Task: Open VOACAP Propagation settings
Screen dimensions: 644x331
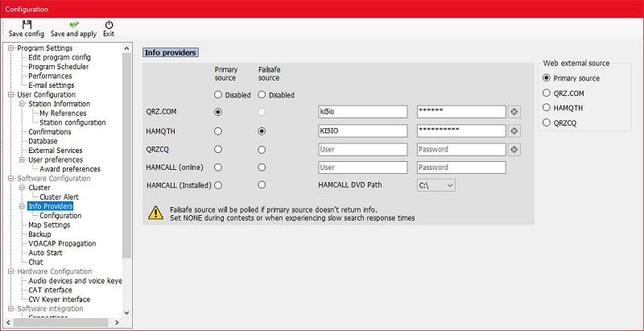Action: 62,243
